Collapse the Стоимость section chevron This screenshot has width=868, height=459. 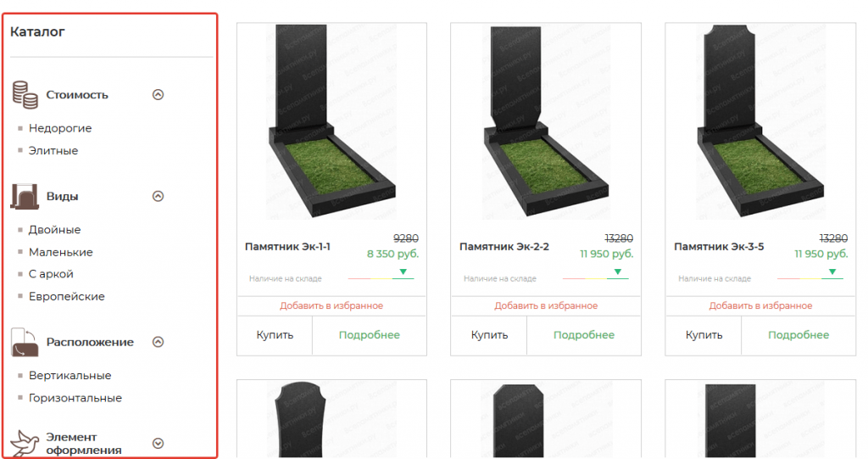159,95
